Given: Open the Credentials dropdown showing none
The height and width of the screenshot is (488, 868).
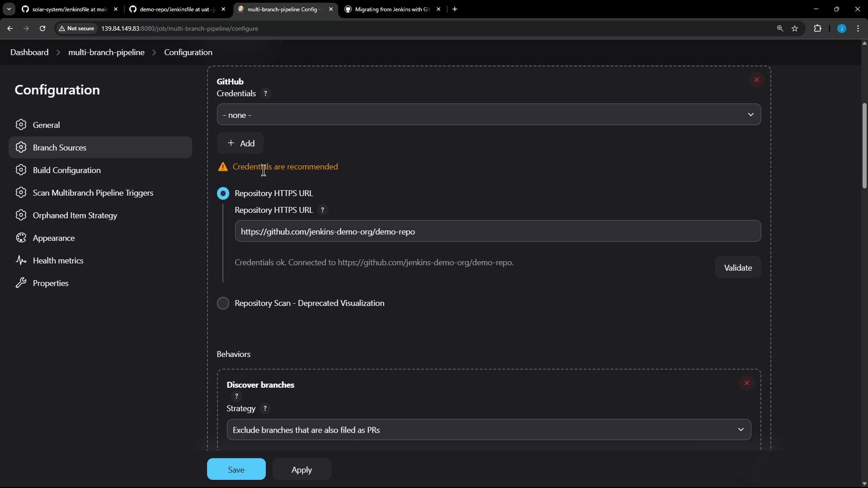Looking at the screenshot, I should tap(489, 115).
